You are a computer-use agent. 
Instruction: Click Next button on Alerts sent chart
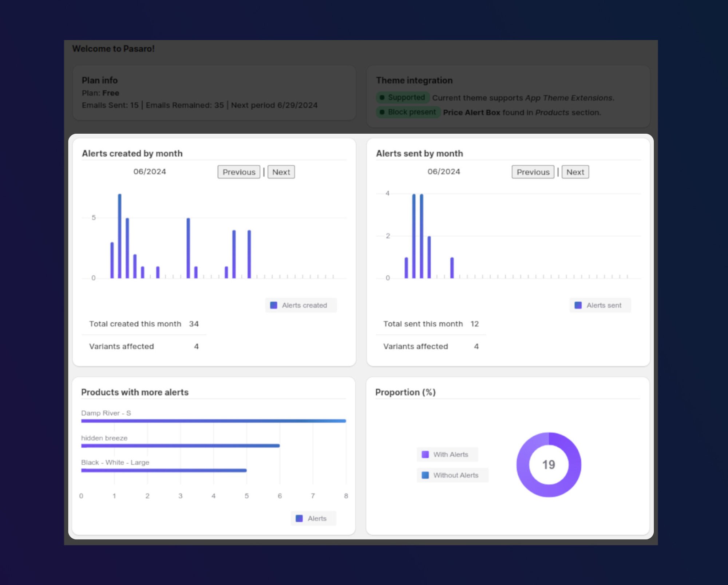click(x=574, y=172)
